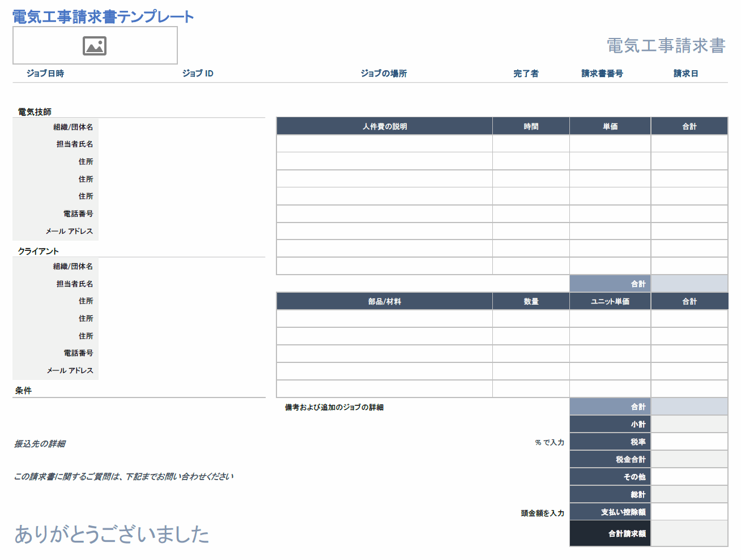741x560 pixels.
Task: Click the ジョブの場所 label
Action: 384,74
